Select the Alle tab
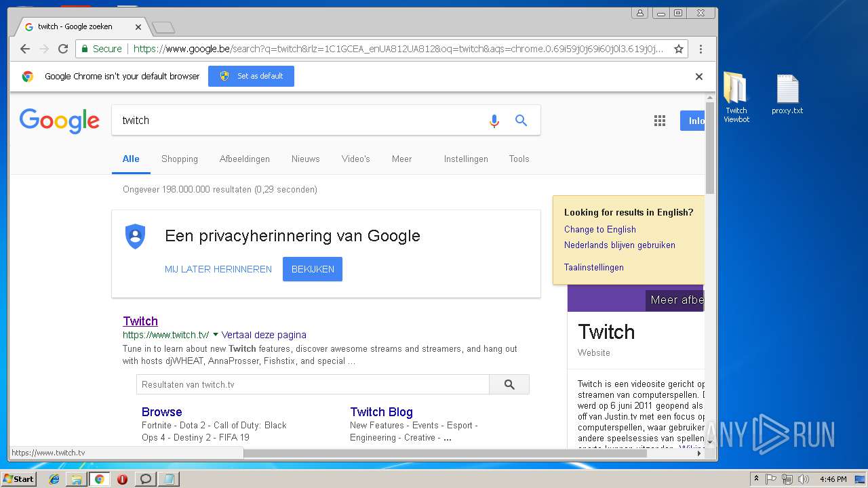Viewport: 868px width, 488px height. (x=131, y=159)
